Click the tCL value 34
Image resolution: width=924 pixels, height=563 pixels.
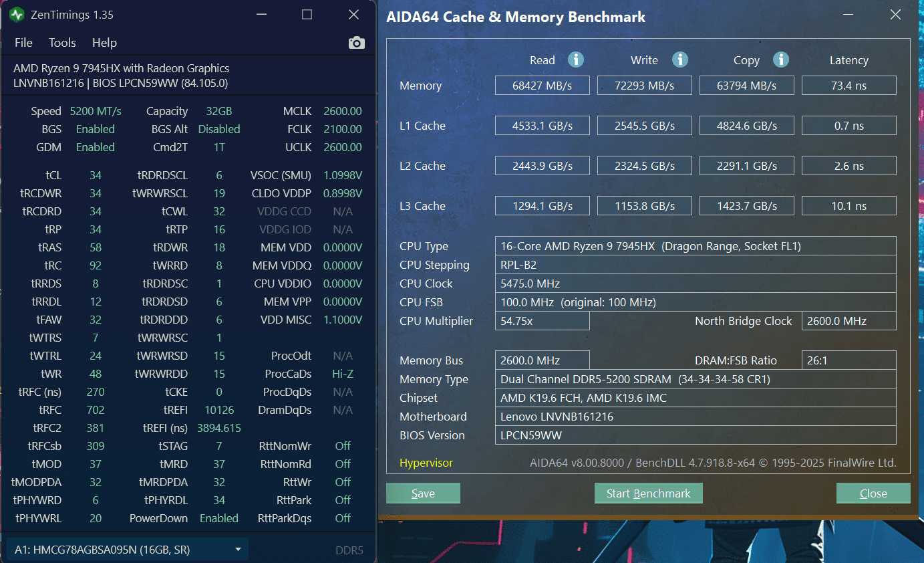(x=96, y=175)
